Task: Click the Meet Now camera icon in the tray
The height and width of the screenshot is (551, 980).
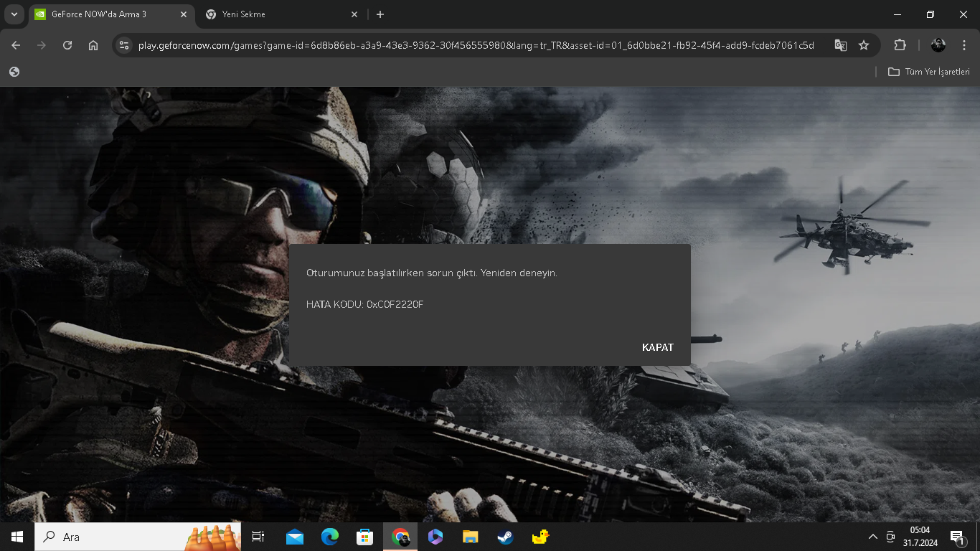Action: [x=890, y=537]
